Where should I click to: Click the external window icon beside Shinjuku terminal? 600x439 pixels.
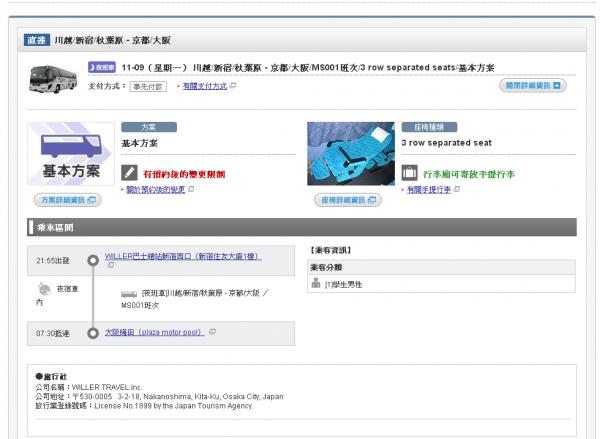click(x=111, y=265)
